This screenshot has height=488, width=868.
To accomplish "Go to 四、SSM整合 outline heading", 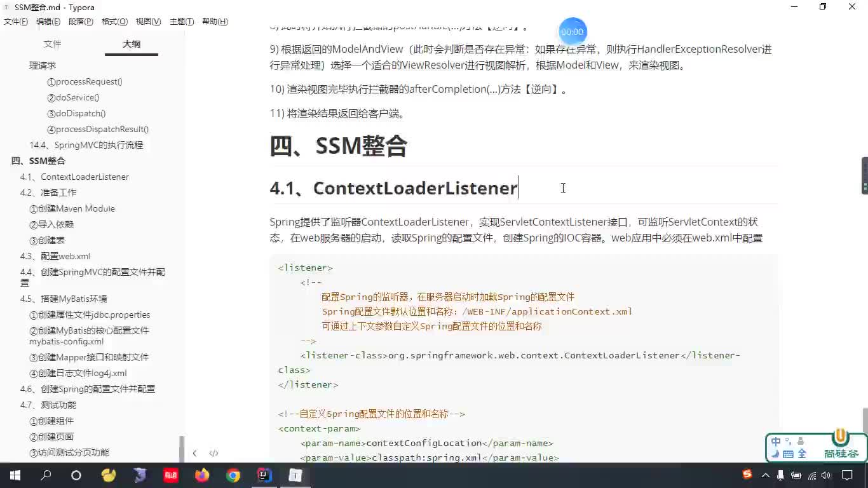I will (38, 161).
